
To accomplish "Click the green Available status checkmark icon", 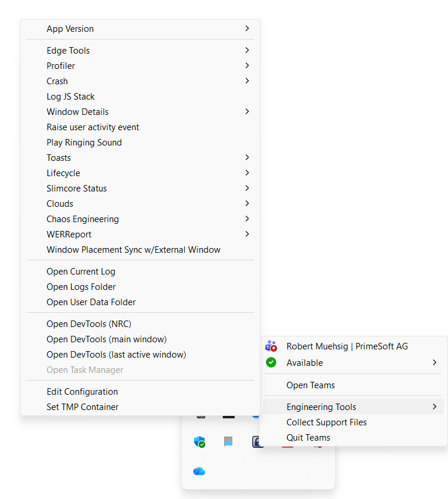I will coord(271,363).
